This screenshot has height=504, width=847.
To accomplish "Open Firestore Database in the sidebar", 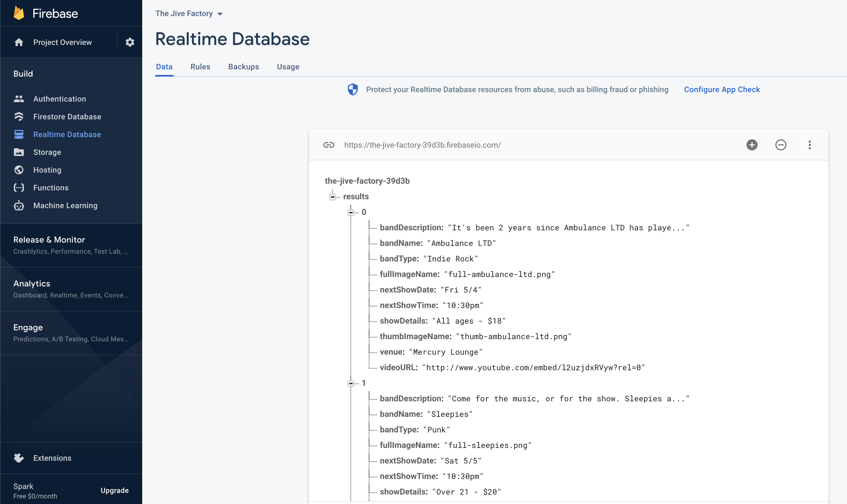I will point(67,117).
